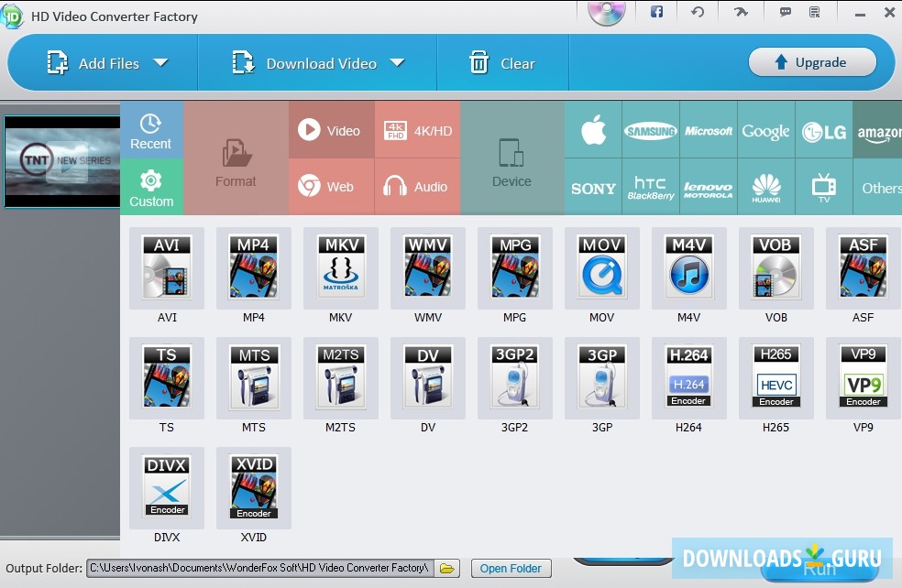Select the XVID encoder output

(253, 487)
